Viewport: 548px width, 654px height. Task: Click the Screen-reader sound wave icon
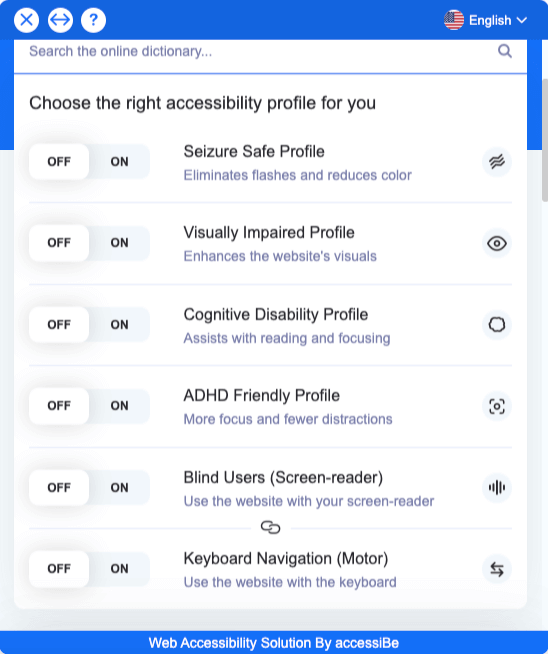click(497, 487)
